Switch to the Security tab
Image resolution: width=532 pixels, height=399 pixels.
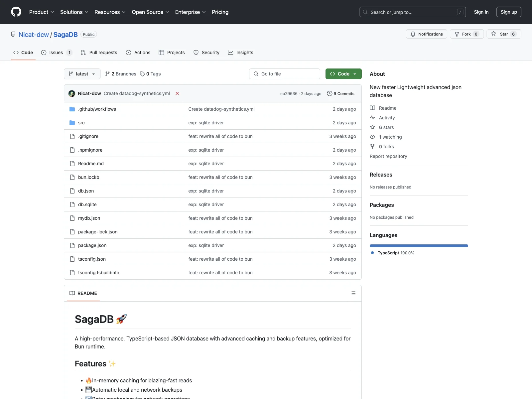(x=206, y=53)
